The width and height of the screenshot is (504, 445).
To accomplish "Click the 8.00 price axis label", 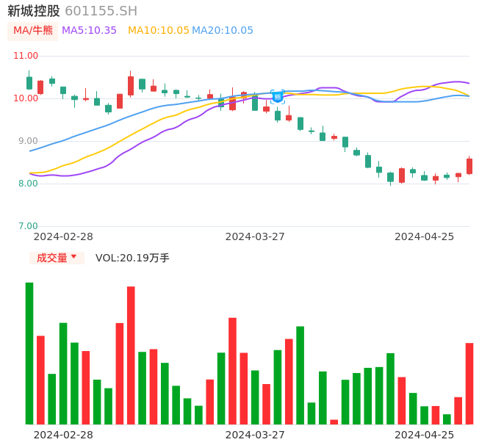I will coord(28,184).
